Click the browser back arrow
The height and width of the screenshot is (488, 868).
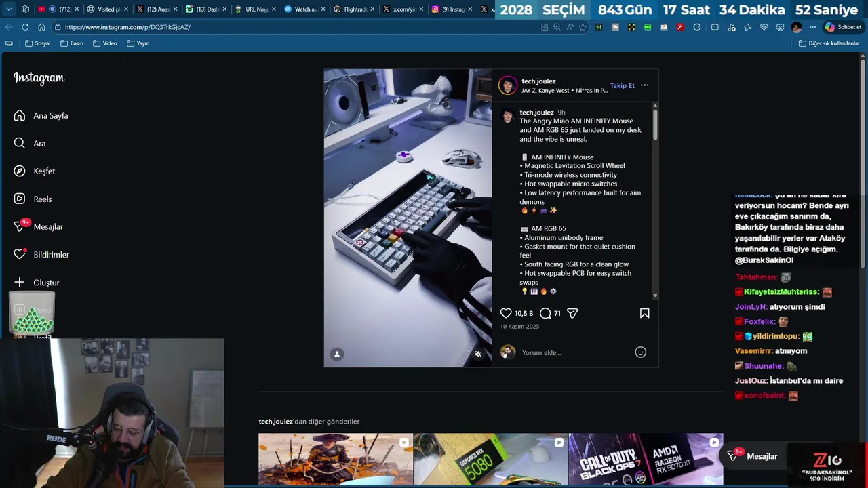9,27
